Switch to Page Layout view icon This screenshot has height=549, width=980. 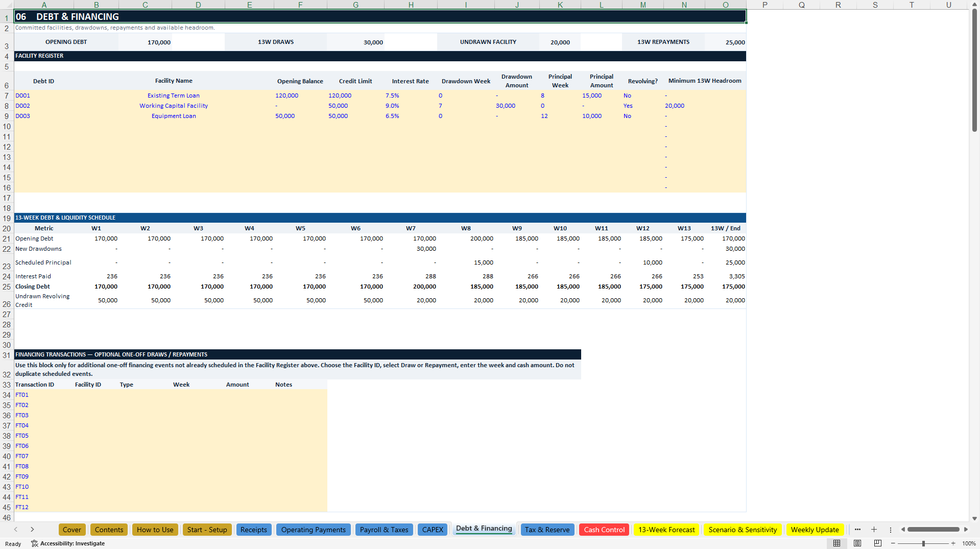(x=857, y=543)
